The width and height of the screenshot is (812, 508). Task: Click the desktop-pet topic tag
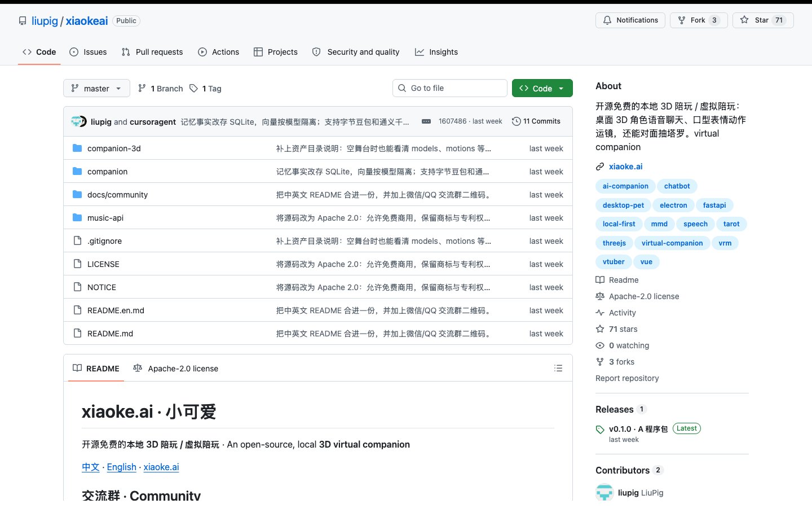click(623, 205)
